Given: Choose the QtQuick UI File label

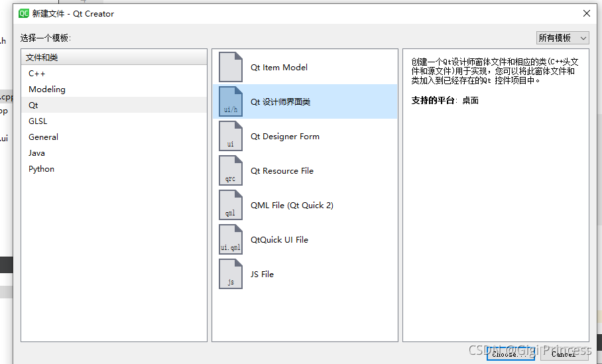Looking at the screenshot, I should 279,240.
